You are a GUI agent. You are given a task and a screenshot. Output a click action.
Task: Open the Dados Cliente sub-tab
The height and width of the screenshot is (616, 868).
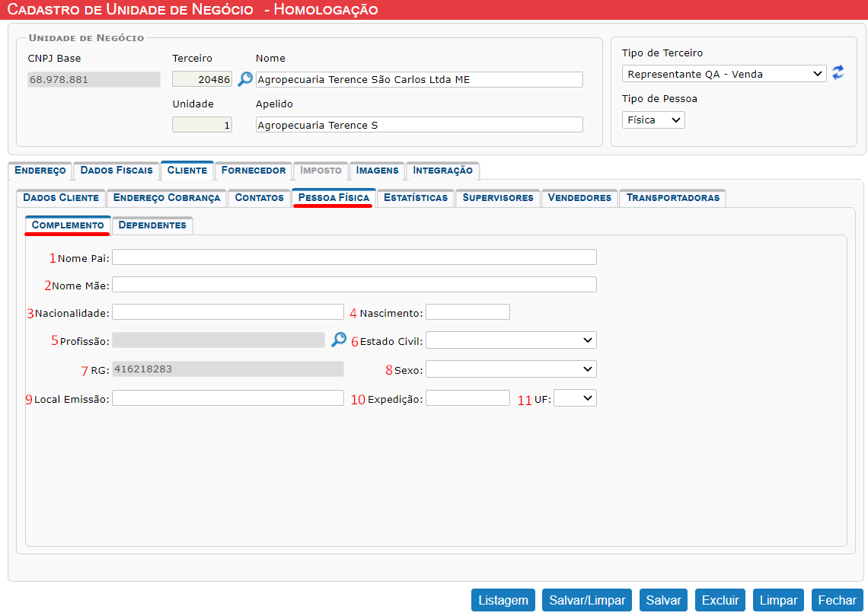click(61, 198)
